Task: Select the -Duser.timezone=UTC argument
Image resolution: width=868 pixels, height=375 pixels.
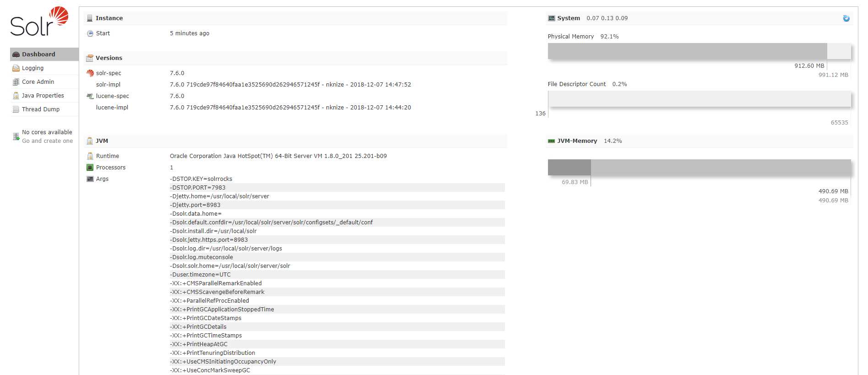Action: (201, 275)
